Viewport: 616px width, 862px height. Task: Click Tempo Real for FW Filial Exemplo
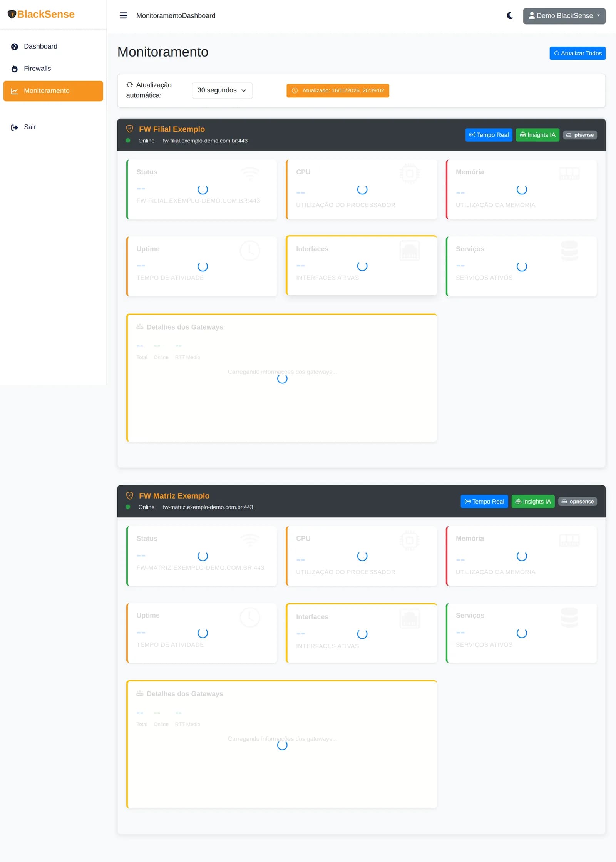[489, 135]
